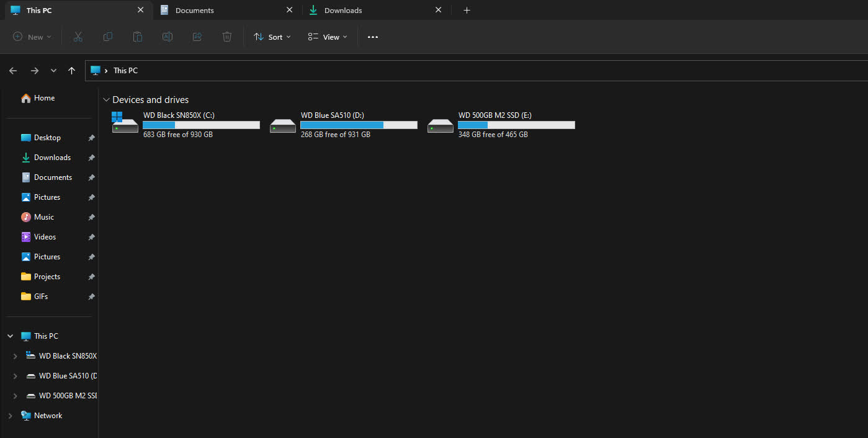Click the Copy icon in toolbar
This screenshot has height=438, width=868.
coord(107,37)
